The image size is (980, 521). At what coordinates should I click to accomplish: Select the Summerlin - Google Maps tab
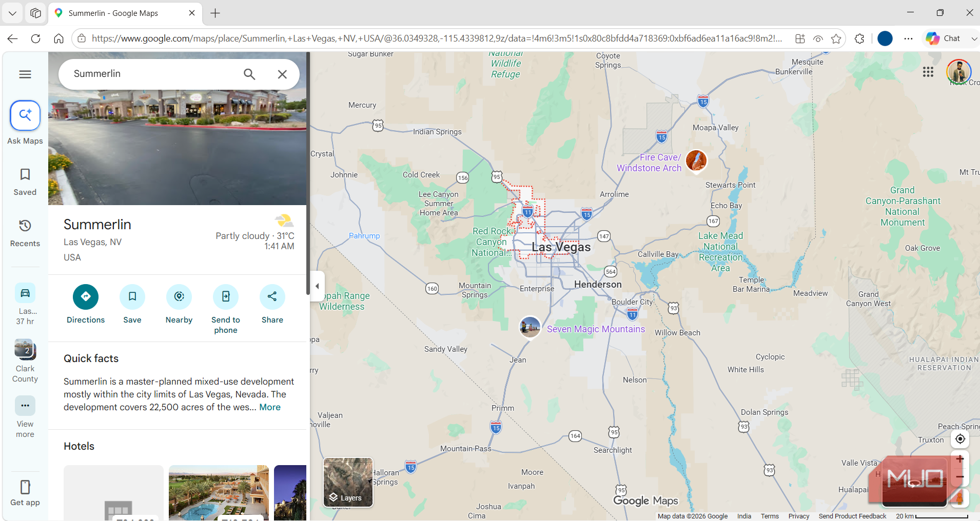click(125, 13)
